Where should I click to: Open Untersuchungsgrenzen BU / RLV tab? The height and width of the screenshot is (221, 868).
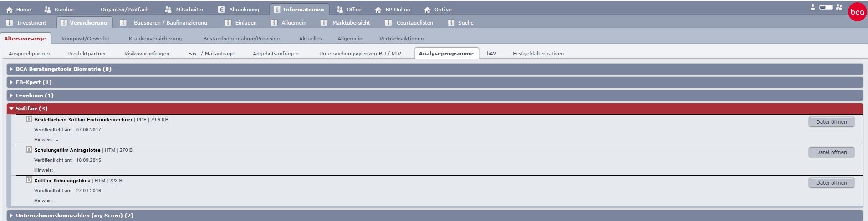360,54
